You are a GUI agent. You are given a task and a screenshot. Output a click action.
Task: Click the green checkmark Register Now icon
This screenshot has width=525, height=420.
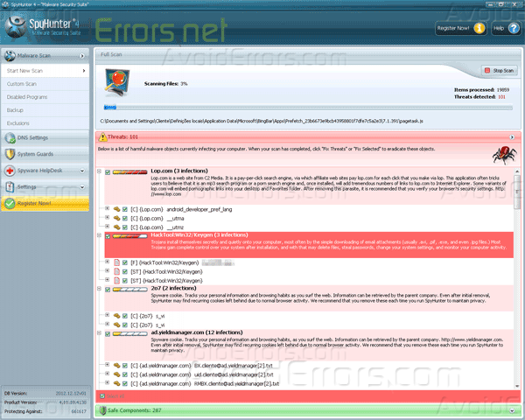point(10,203)
